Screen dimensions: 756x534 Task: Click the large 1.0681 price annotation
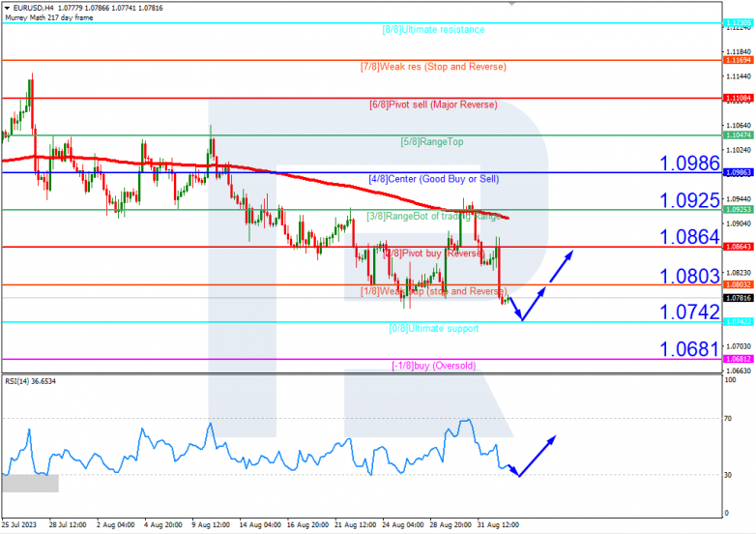(689, 349)
